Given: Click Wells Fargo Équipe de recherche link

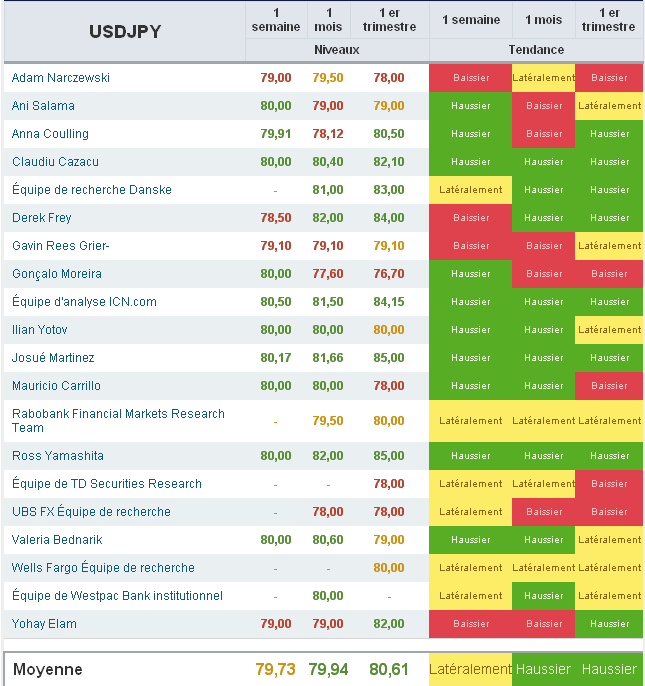Looking at the screenshot, I should [x=103, y=567].
